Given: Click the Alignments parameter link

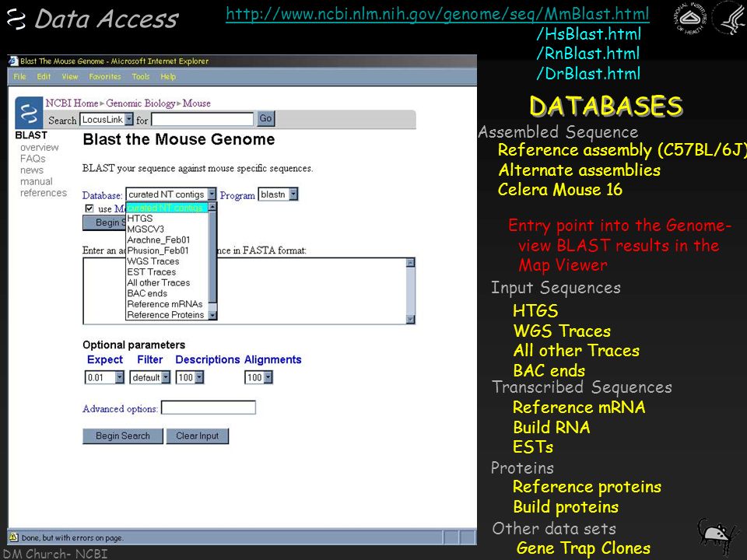Looking at the screenshot, I should coord(273,359).
